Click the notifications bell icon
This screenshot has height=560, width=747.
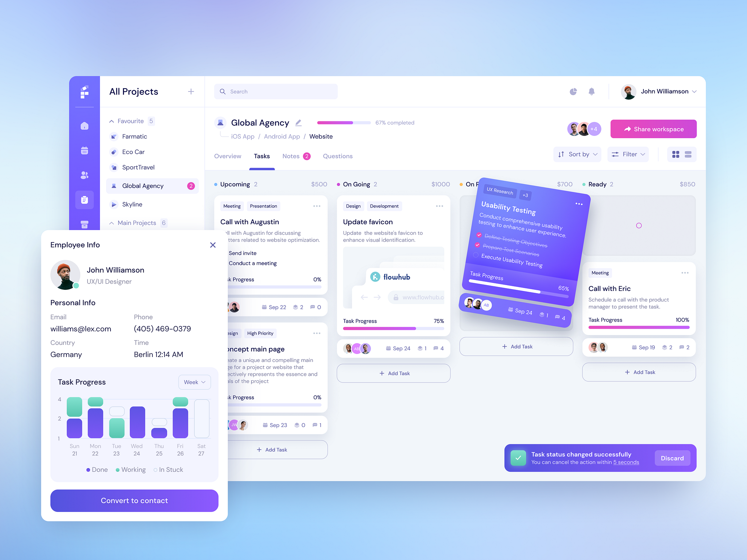592,91
